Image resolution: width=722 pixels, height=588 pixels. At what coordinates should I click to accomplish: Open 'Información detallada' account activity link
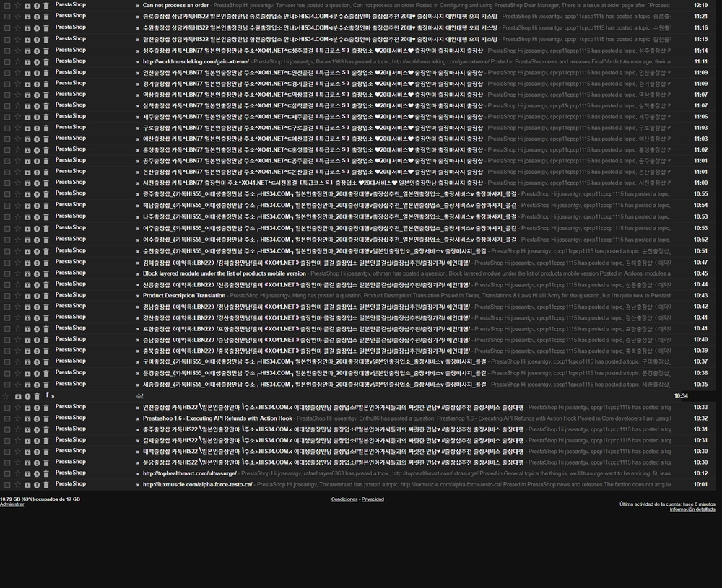click(692, 509)
